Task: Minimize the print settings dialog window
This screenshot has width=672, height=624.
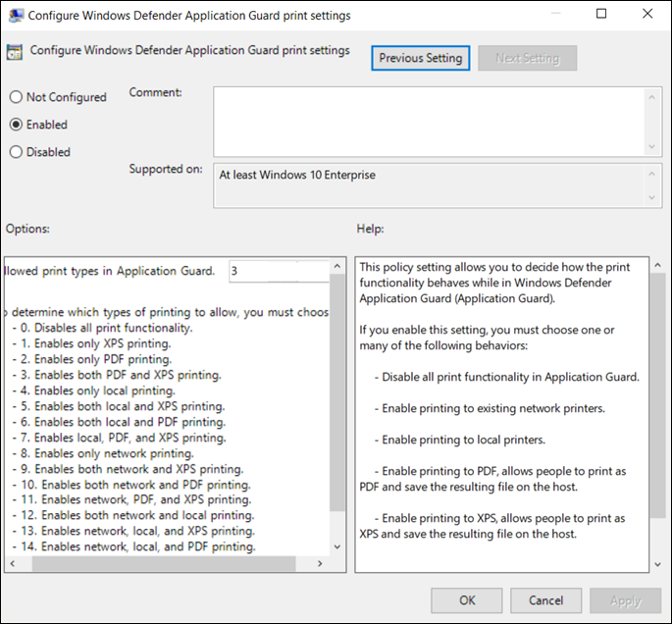Action: 556,15
